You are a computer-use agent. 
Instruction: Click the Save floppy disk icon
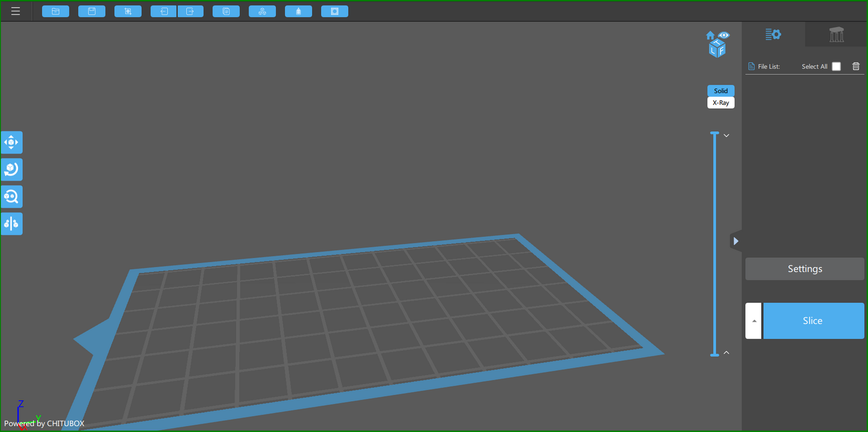point(92,11)
